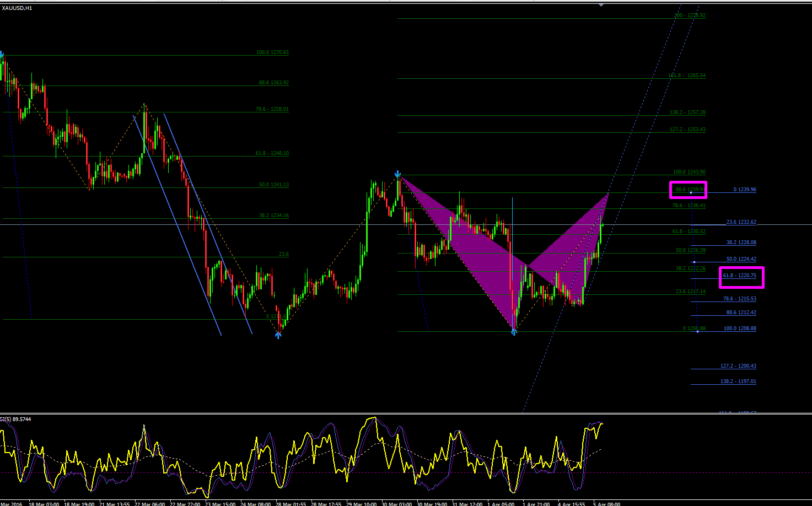This screenshot has height=506, width=812.
Task: Click the green 38.2 1222.26 level label
Action: point(691,268)
